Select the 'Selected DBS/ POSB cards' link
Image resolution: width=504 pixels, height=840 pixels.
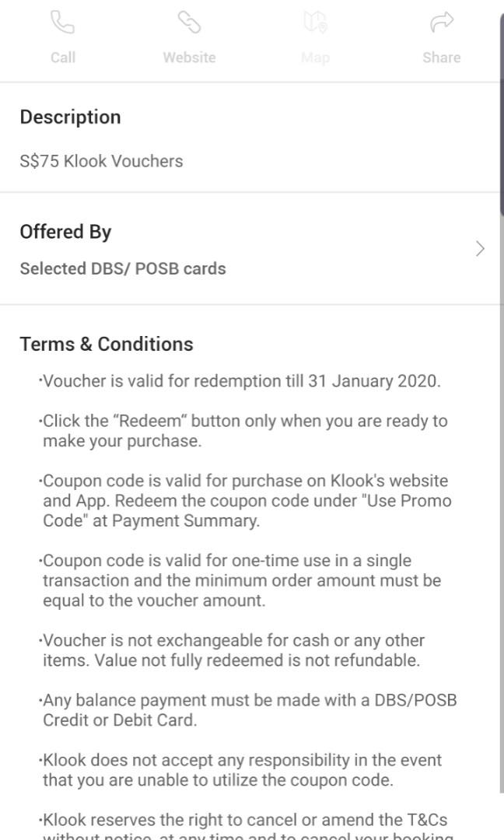122,268
